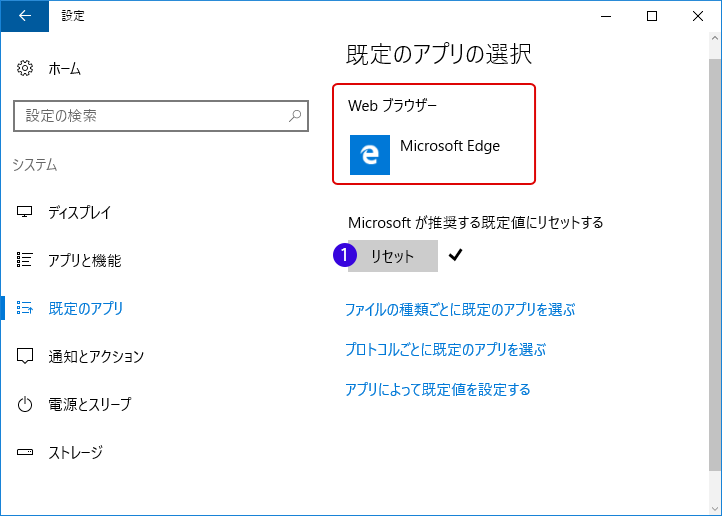Close the 設定 window
722x516 pixels.
coord(698,16)
